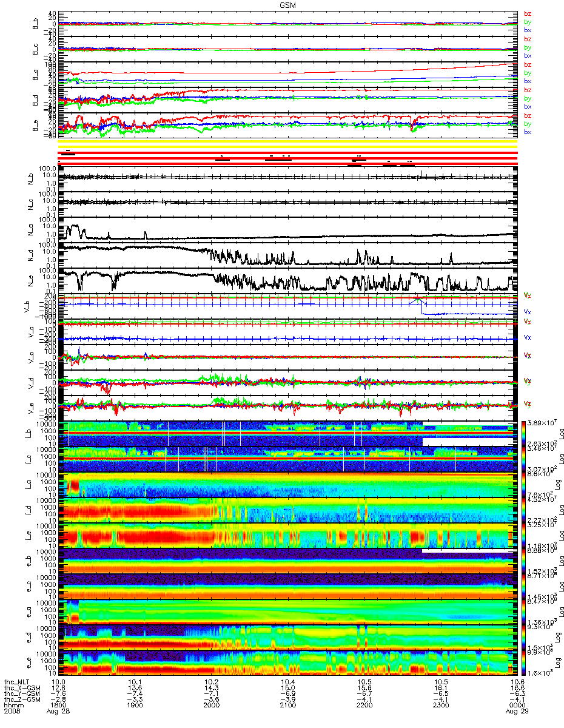
Task: Click the 0000 time tick label
Action: [x=516, y=705]
